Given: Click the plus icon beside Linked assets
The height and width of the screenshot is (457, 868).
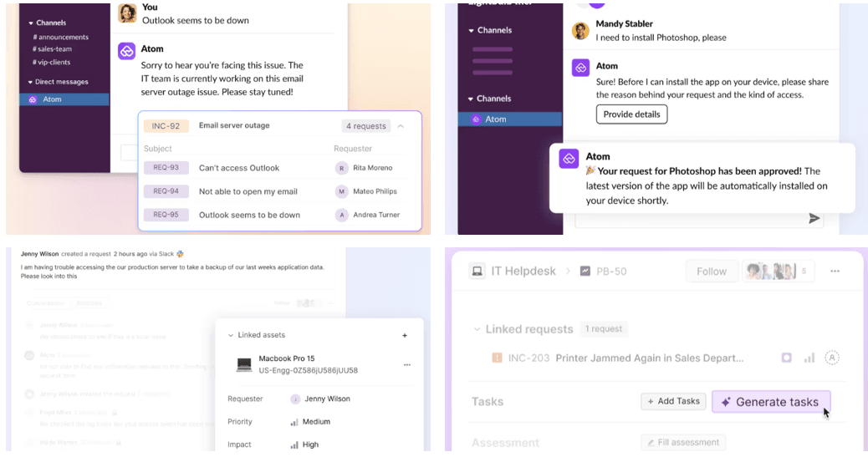Looking at the screenshot, I should point(405,335).
